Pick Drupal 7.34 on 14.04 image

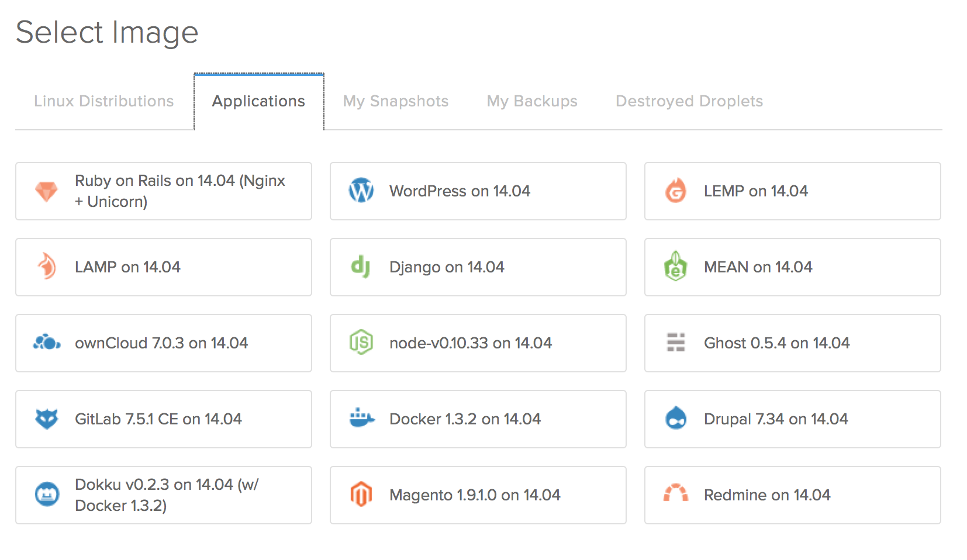pyautogui.click(x=793, y=419)
